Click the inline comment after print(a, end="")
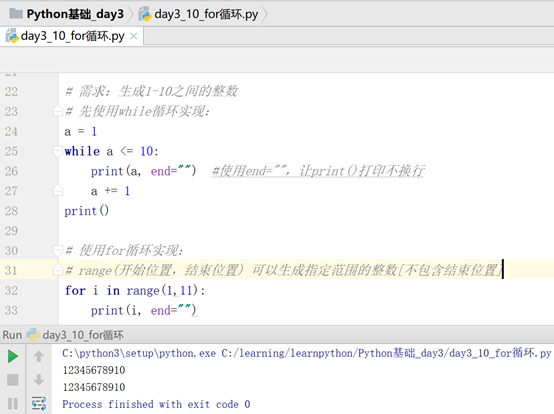 (318, 171)
